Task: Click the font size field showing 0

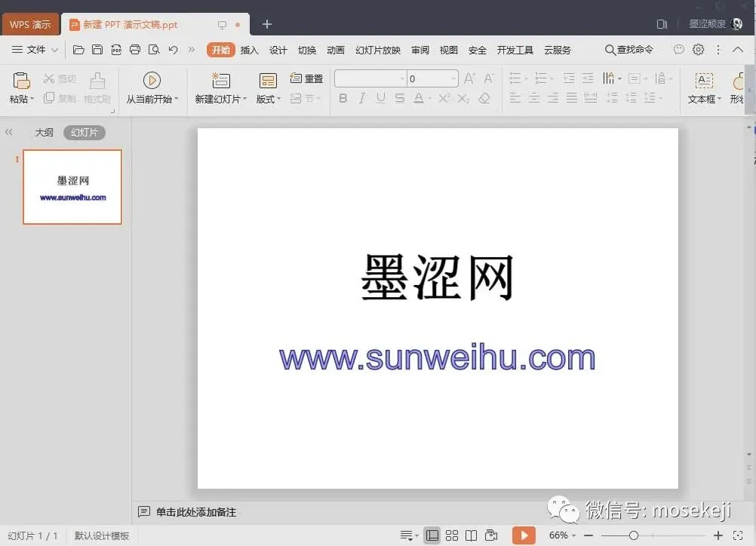Action: (432, 78)
